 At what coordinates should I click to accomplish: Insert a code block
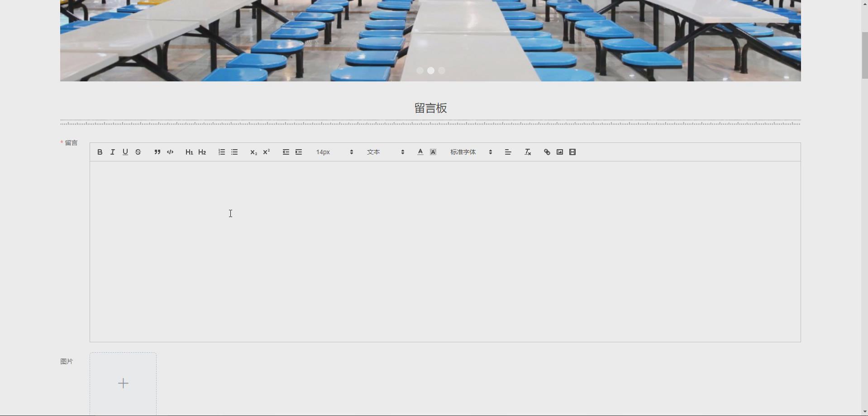[x=170, y=152]
